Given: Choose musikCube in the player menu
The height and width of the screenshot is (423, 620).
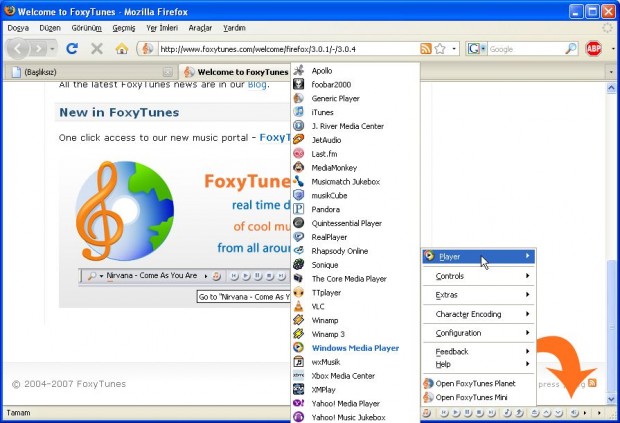Looking at the screenshot, I should 355,196.
